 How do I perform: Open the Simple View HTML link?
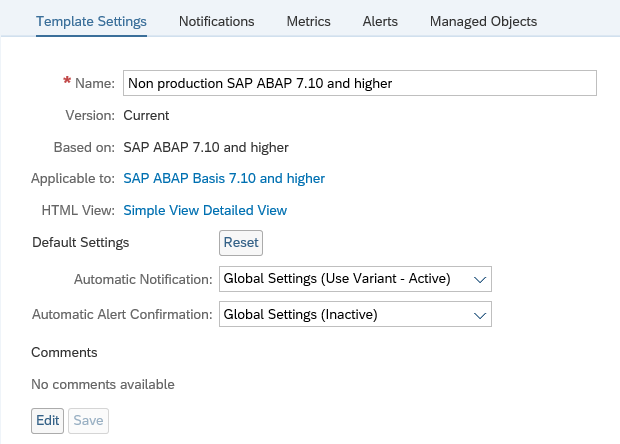pyautogui.click(x=161, y=210)
